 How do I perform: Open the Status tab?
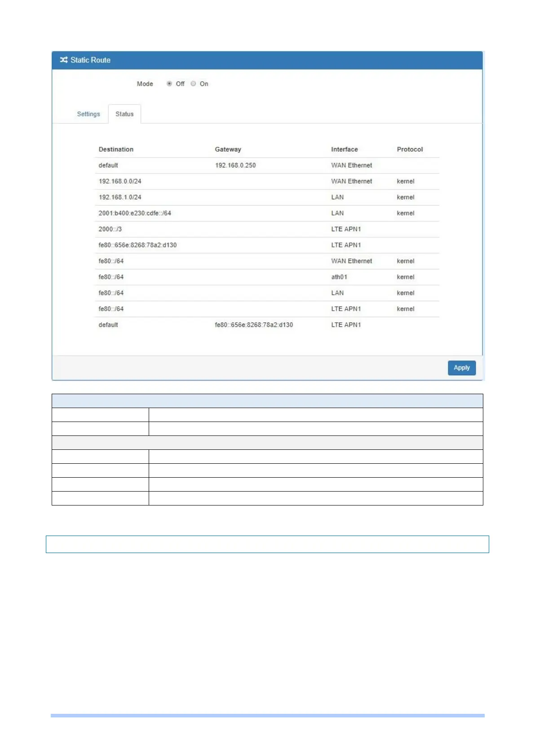(x=124, y=114)
